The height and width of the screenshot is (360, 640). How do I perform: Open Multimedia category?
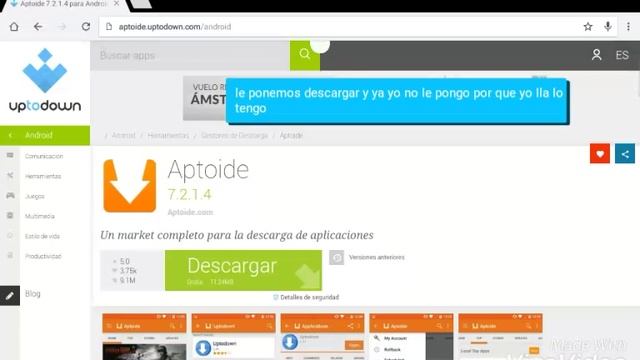pos(40,216)
